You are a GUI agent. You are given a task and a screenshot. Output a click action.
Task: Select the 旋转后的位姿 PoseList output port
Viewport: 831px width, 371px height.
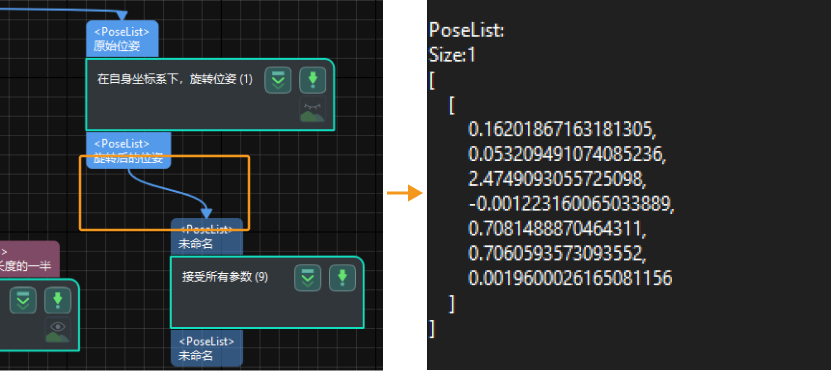point(129,151)
